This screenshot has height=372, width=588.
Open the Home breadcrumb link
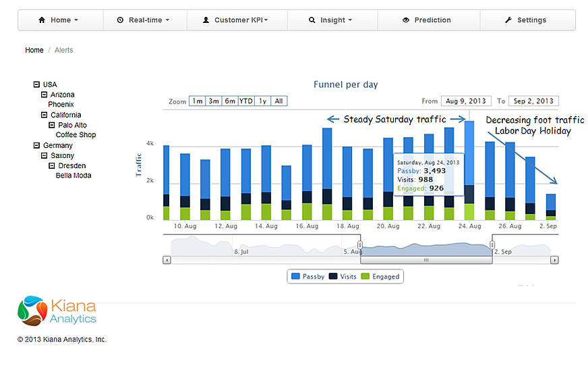point(34,50)
